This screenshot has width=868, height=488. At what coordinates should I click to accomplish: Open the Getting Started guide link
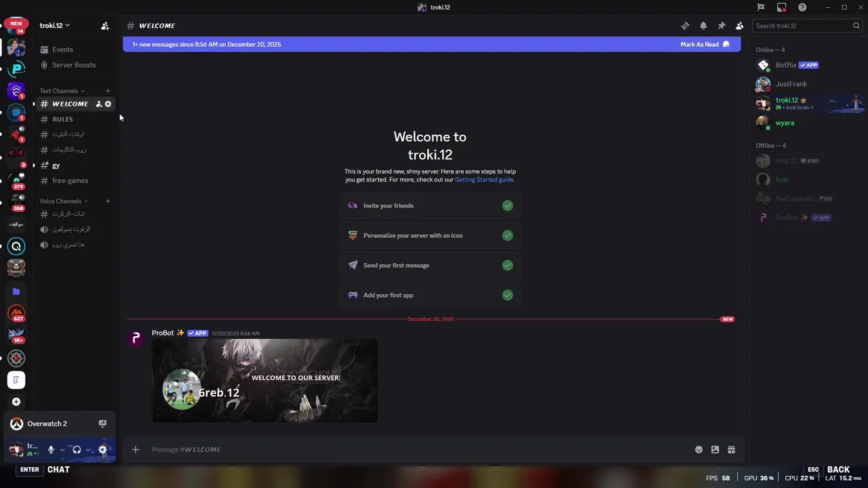[x=484, y=180]
